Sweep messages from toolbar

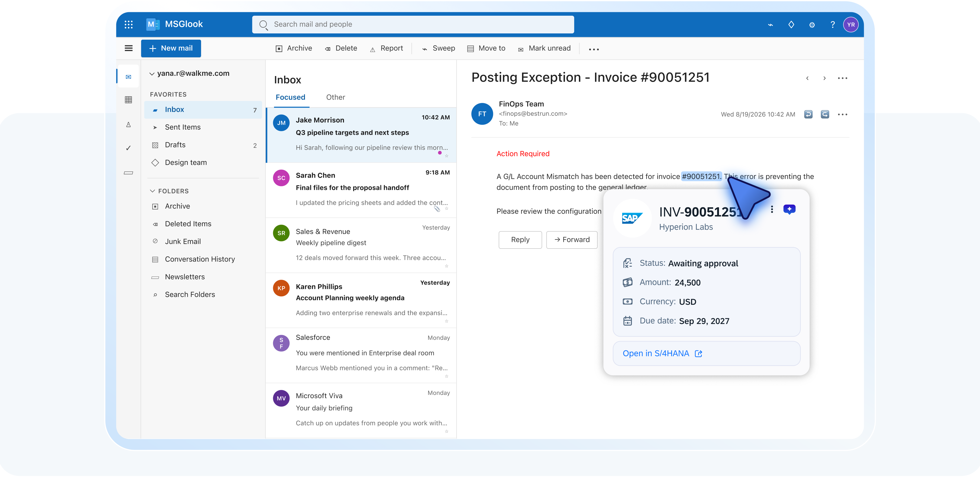pyautogui.click(x=438, y=48)
